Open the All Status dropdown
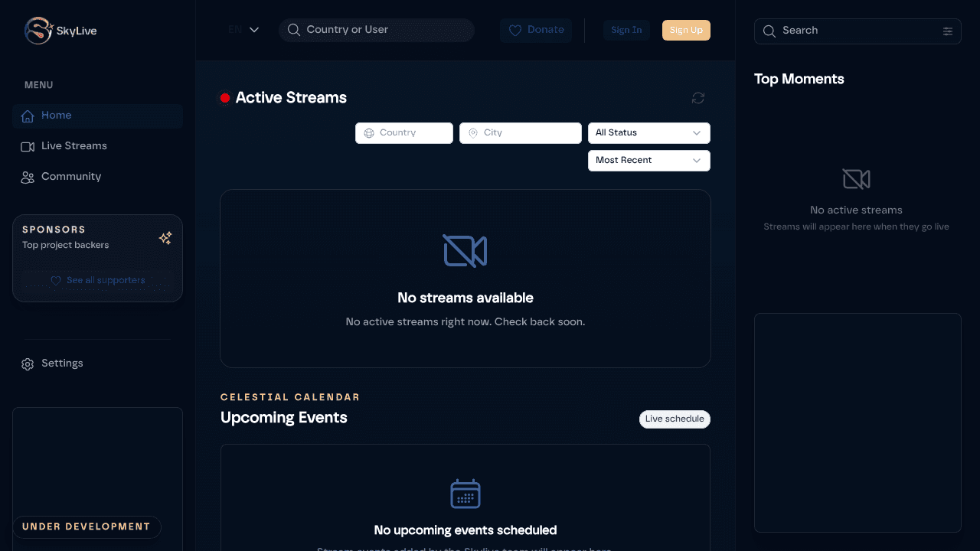The height and width of the screenshot is (551, 980). pos(649,133)
